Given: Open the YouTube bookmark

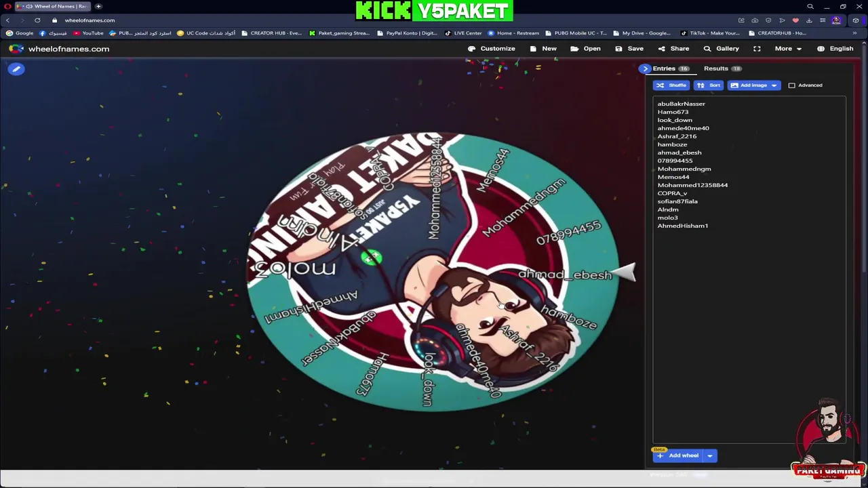Looking at the screenshot, I should pos(89,33).
